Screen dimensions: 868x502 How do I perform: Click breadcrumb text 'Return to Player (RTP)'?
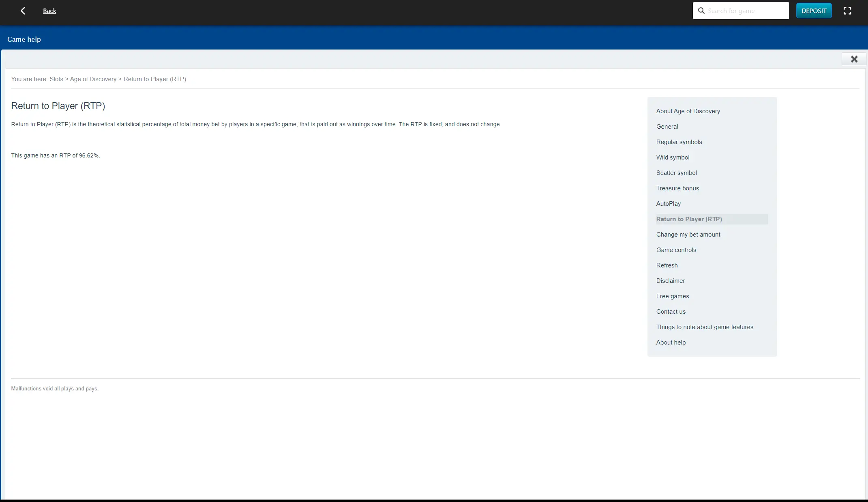pyautogui.click(x=155, y=79)
